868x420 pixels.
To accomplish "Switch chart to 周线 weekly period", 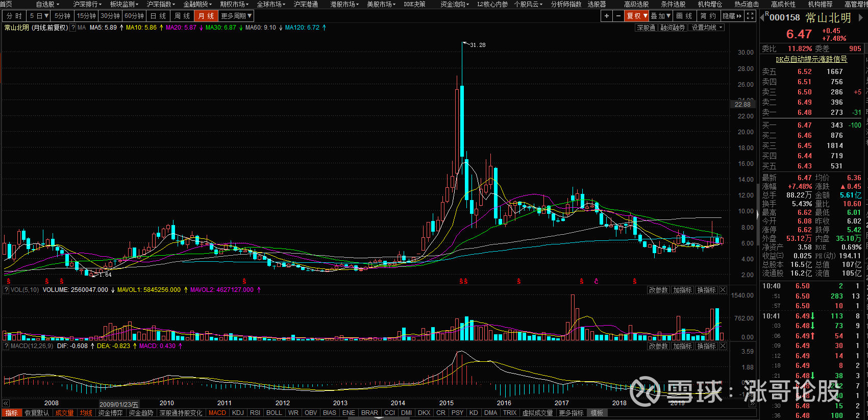I will tap(182, 16).
